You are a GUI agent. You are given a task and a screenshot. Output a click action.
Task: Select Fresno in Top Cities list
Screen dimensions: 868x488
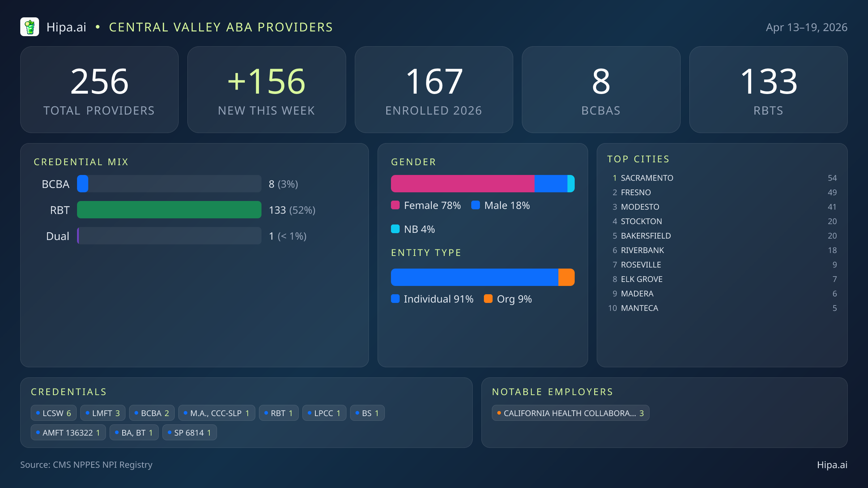pyautogui.click(x=635, y=193)
